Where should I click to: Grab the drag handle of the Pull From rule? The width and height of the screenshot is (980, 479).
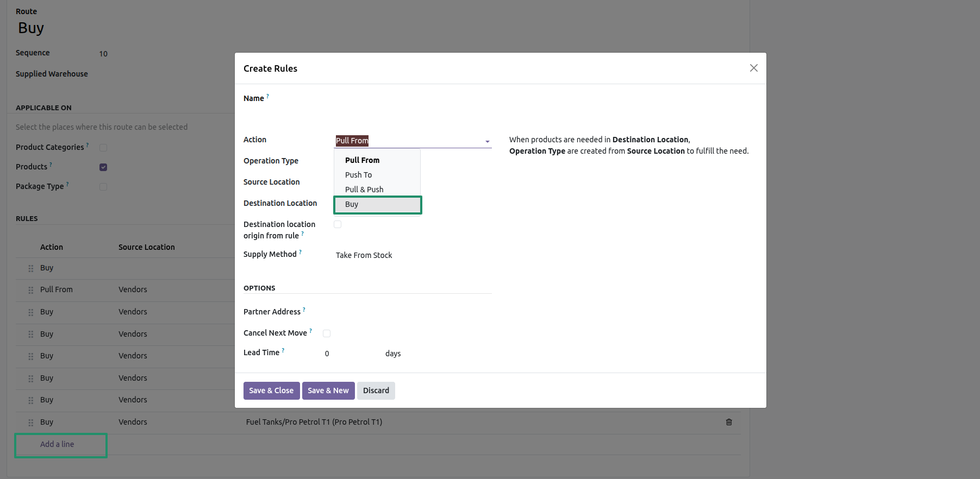(31, 290)
